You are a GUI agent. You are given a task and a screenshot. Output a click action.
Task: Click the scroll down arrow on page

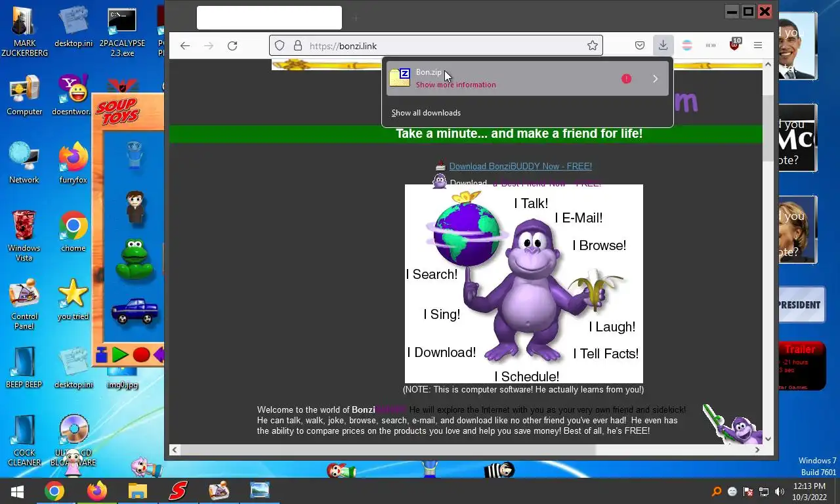768,439
